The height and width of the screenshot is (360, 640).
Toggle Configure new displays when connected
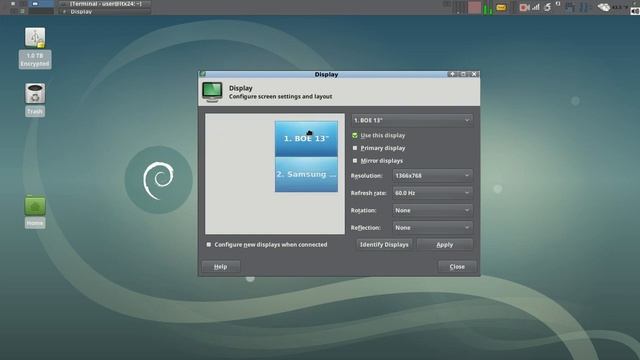coord(209,244)
